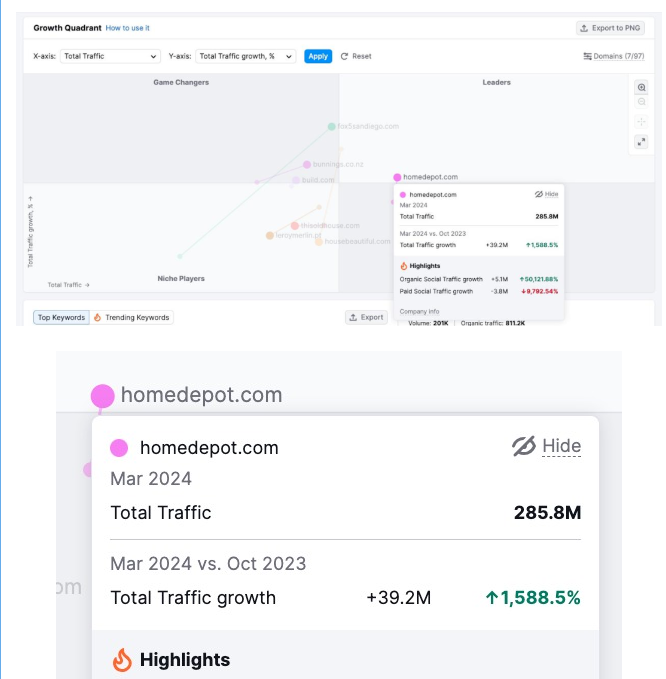Viewport: 666px width, 679px height.
Task: Hide homedepot.com in the enlarged tooltip
Action: [x=546, y=446]
